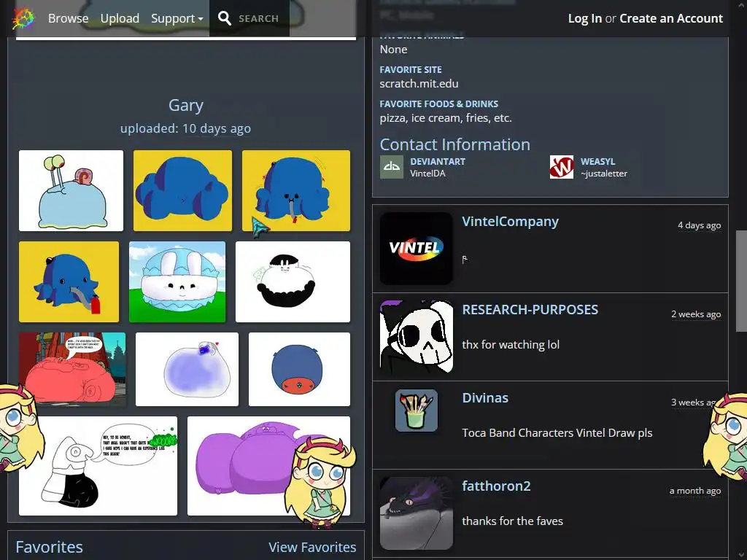Click the Log In link
Viewport: 747px width, 560px height.
click(x=584, y=18)
